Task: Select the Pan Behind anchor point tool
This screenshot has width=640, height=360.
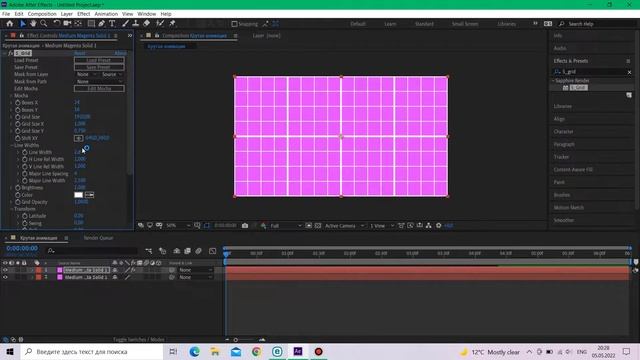Action: (78, 24)
